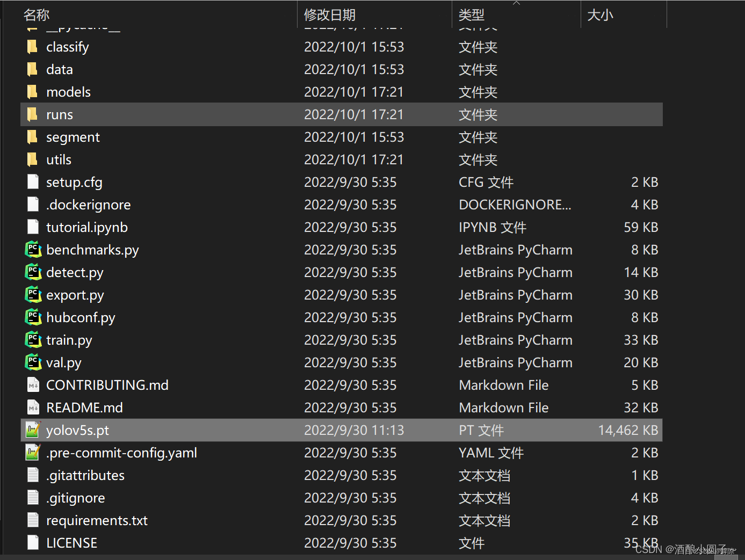Select the segment folder name
Viewport: 745px width, 560px height.
point(73,137)
